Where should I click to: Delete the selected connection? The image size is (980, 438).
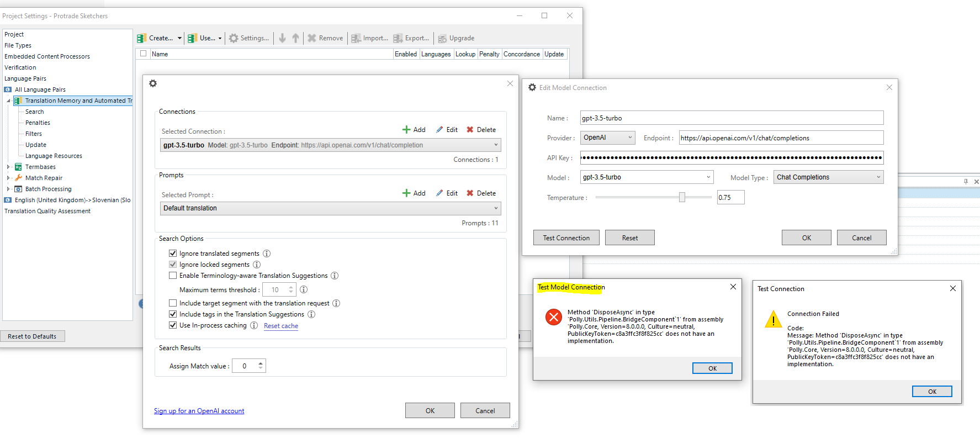pos(481,130)
